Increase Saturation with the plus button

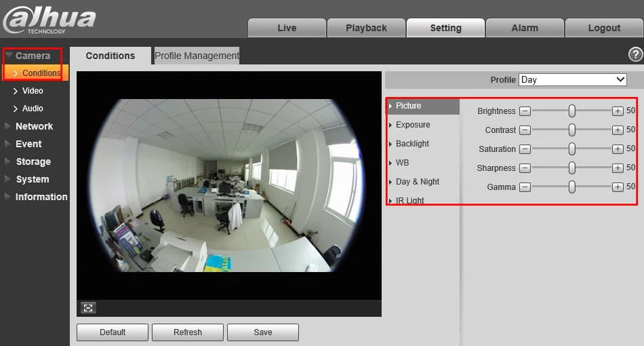618,149
